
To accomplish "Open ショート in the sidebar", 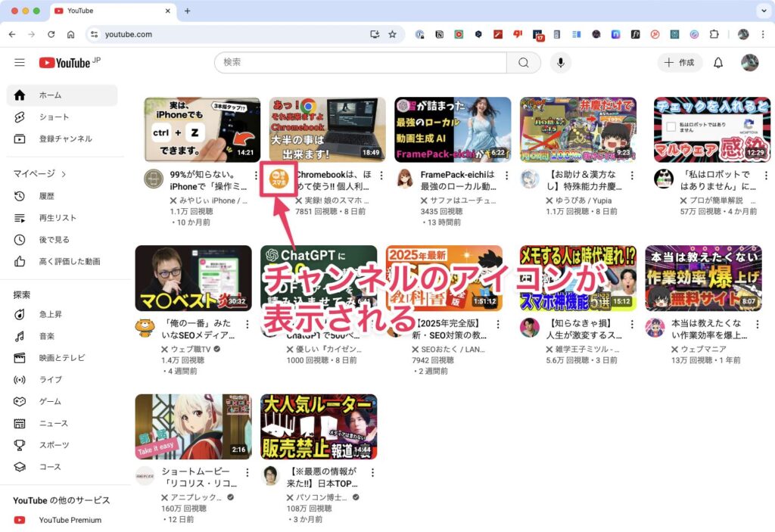I will point(62,117).
